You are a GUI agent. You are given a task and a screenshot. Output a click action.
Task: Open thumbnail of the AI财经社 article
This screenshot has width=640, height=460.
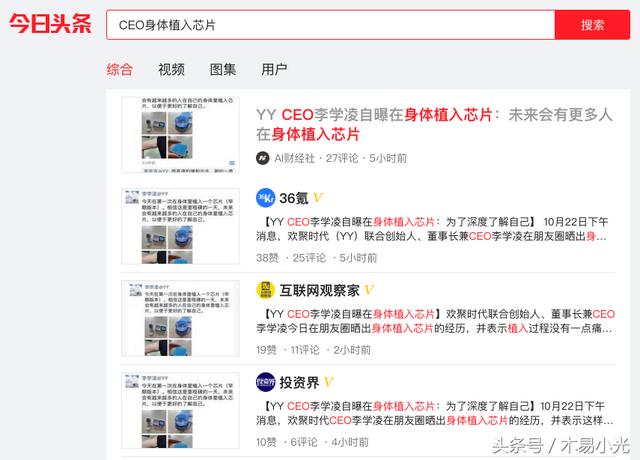(x=180, y=135)
